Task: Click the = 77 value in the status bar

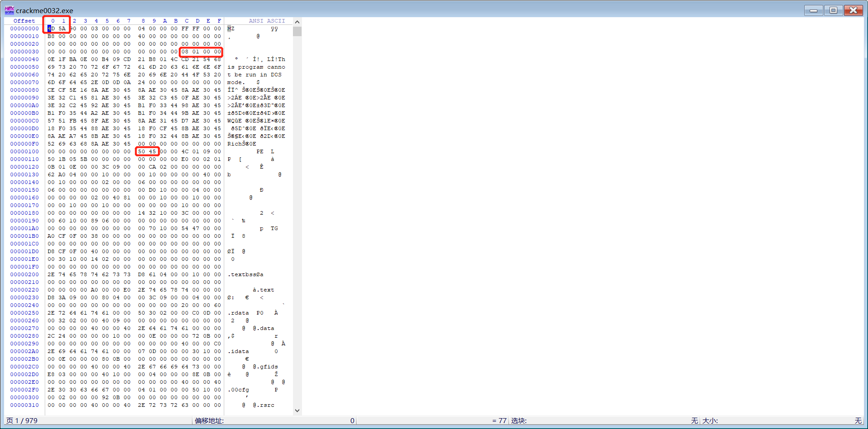Action: (x=499, y=420)
